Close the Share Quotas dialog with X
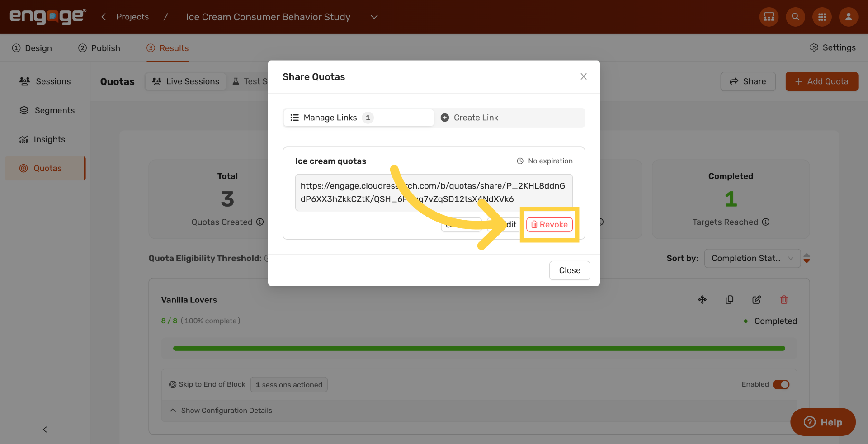The width and height of the screenshot is (868, 444). [584, 76]
